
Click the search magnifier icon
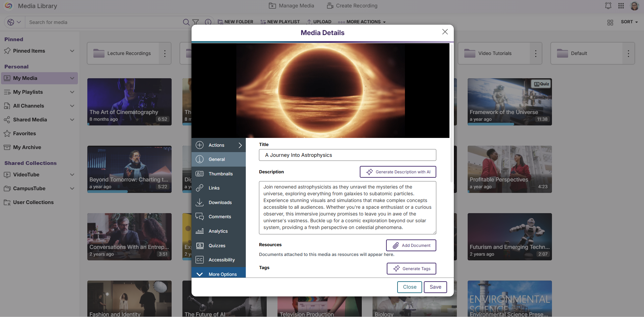coord(186,22)
